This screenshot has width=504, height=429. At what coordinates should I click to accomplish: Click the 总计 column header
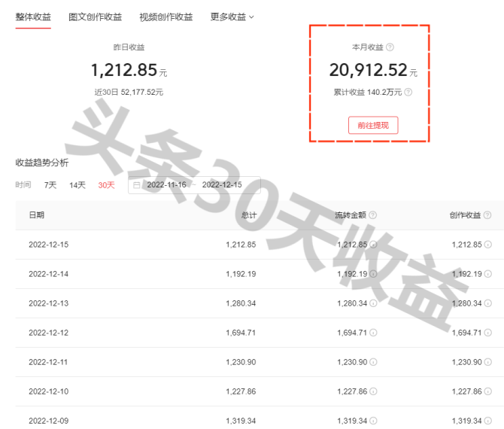(x=249, y=214)
